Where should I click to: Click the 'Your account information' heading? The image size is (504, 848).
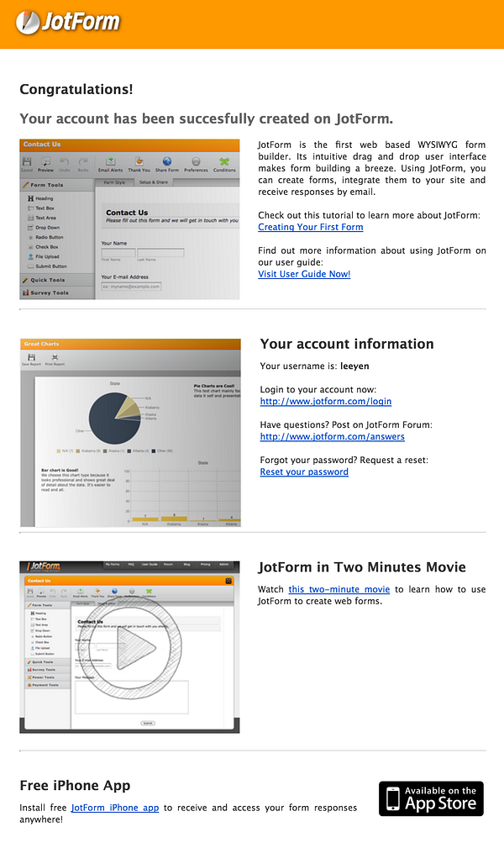(x=347, y=344)
